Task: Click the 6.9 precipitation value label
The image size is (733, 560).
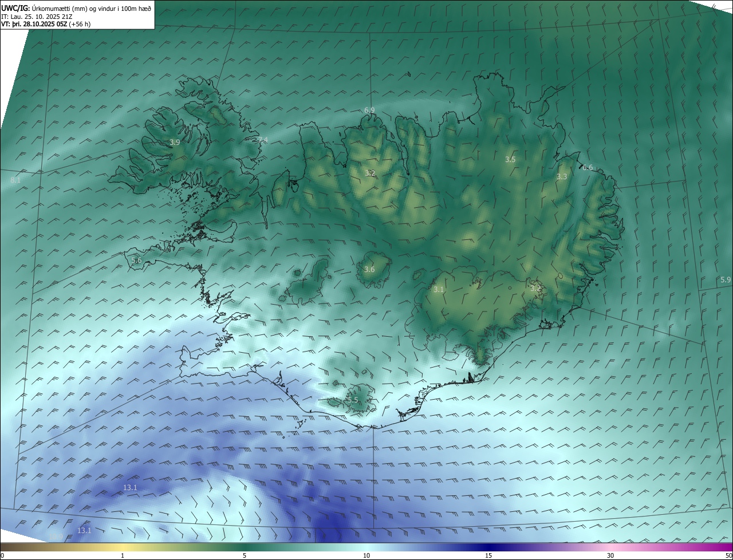Action: [x=369, y=110]
